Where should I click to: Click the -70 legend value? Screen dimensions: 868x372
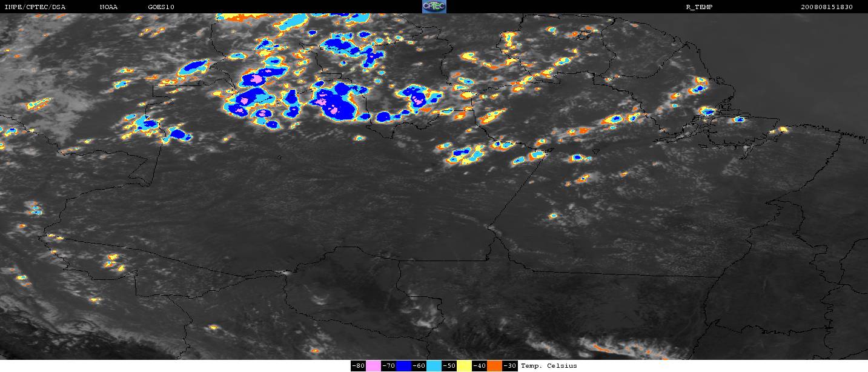(389, 366)
